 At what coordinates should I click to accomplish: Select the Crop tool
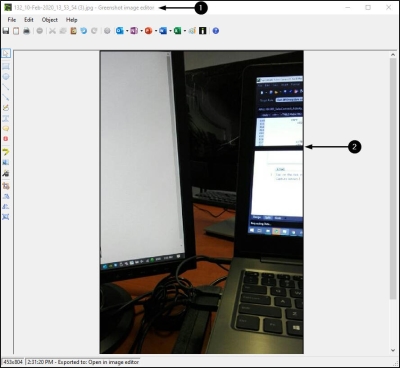(6, 186)
